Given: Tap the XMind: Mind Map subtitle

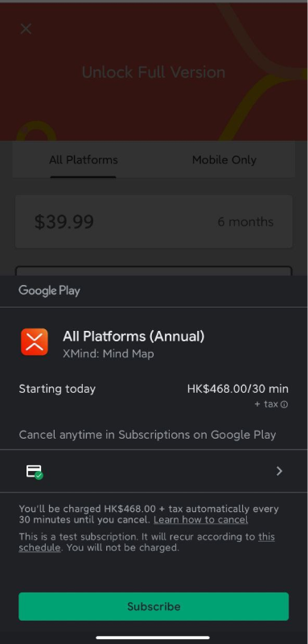Looking at the screenshot, I should pyautogui.click(x=109, y=353).
